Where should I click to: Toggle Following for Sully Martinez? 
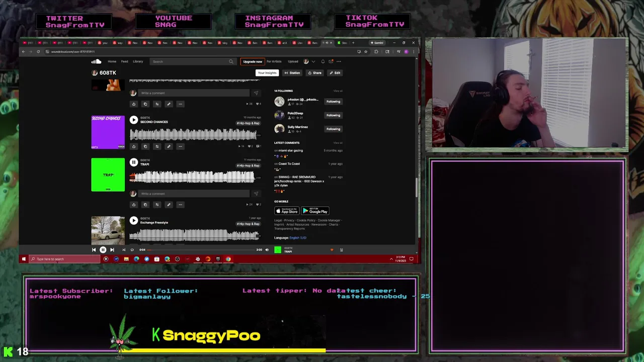pos(333,129)
